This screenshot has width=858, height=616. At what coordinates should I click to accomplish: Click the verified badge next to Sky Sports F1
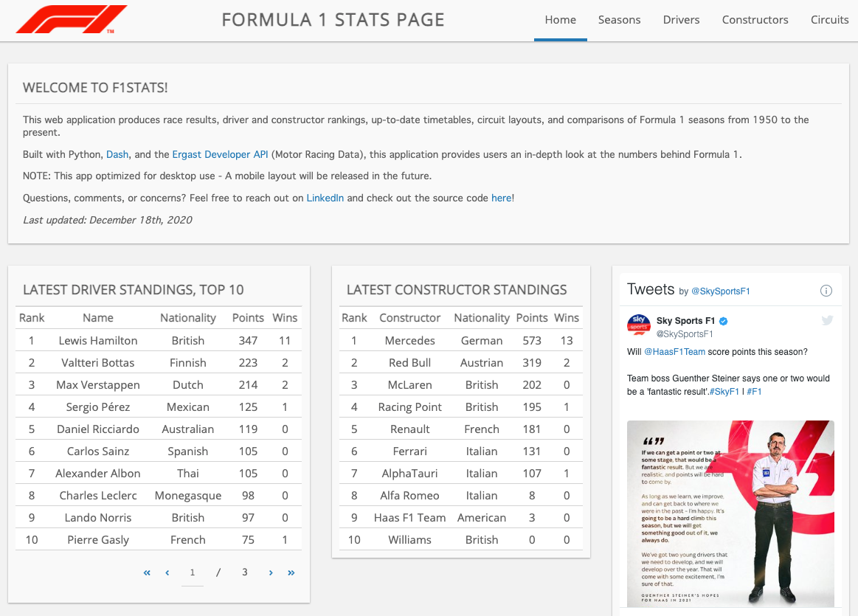click(x=724, y=321)
